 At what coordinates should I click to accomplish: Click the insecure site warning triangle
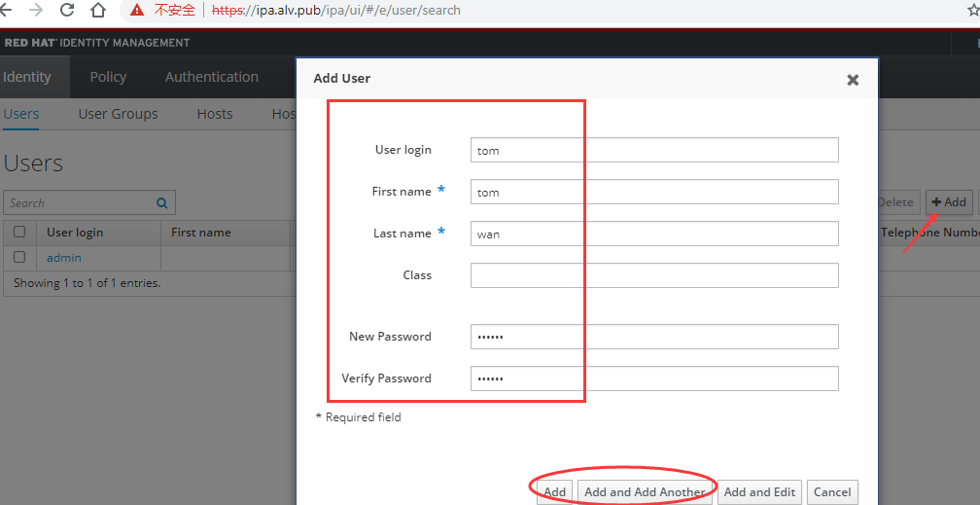tap(137, 10)
